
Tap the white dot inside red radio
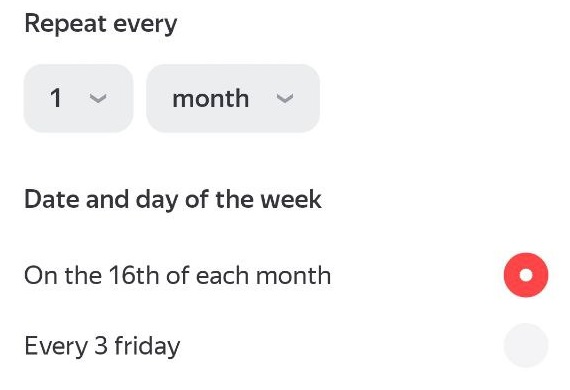(526, 275)
